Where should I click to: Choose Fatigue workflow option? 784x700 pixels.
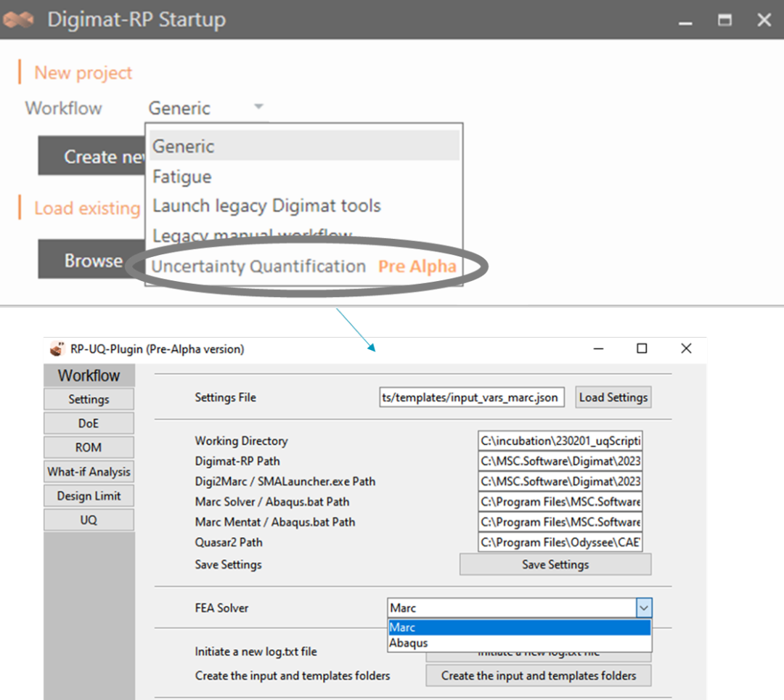click(x=304, y=176)
